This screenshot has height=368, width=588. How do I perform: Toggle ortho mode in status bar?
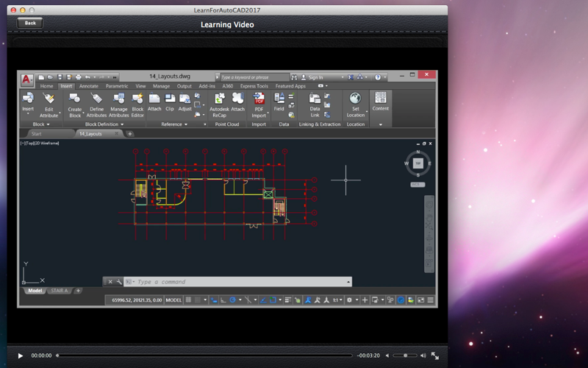click(x=223, y=300)
